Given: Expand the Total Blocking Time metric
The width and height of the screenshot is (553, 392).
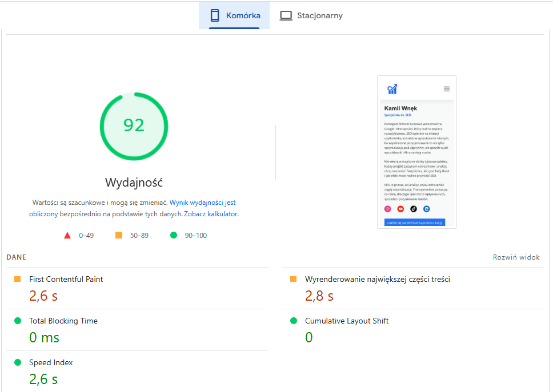Looking at the screenshot, I should pyautogui.click(x=63, y=321).
